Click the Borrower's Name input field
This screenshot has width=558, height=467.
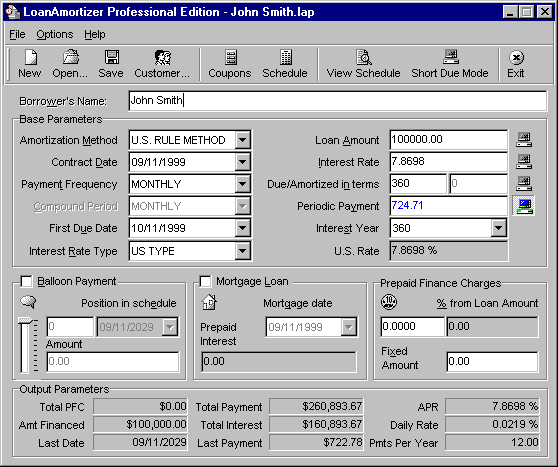(337, 100)
